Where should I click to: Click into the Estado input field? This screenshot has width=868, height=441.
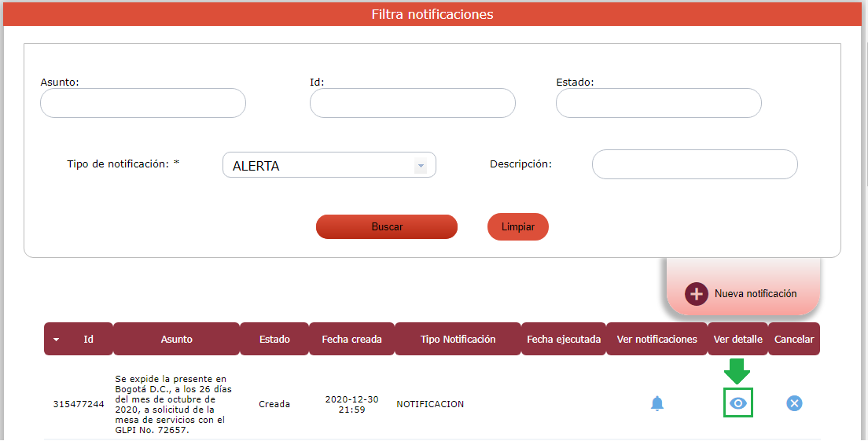[658, 103]
